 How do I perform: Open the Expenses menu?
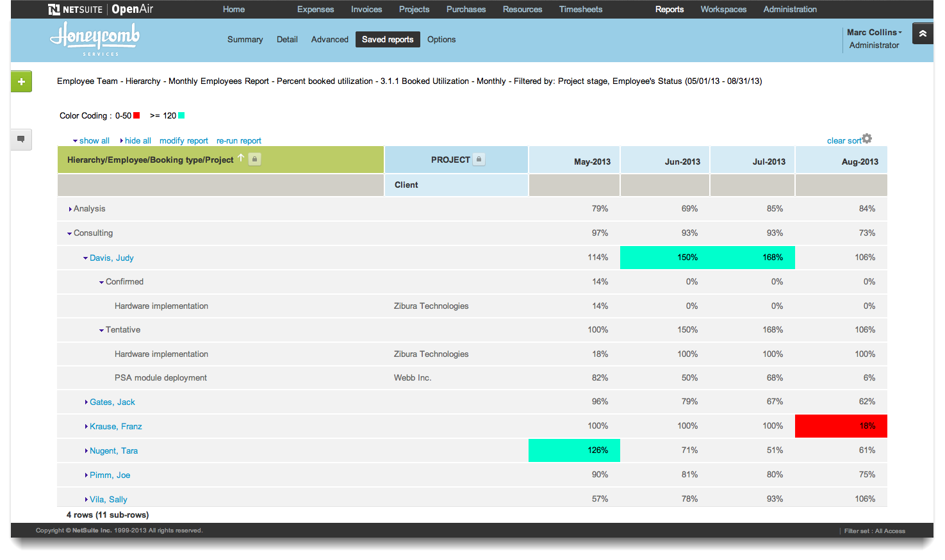pyautogui.click(x=315, y=9)
